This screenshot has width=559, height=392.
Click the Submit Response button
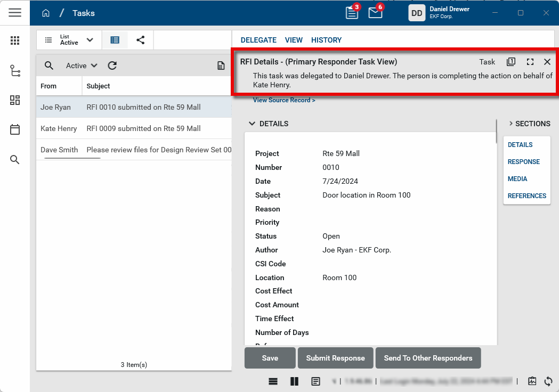coord(335,358)
